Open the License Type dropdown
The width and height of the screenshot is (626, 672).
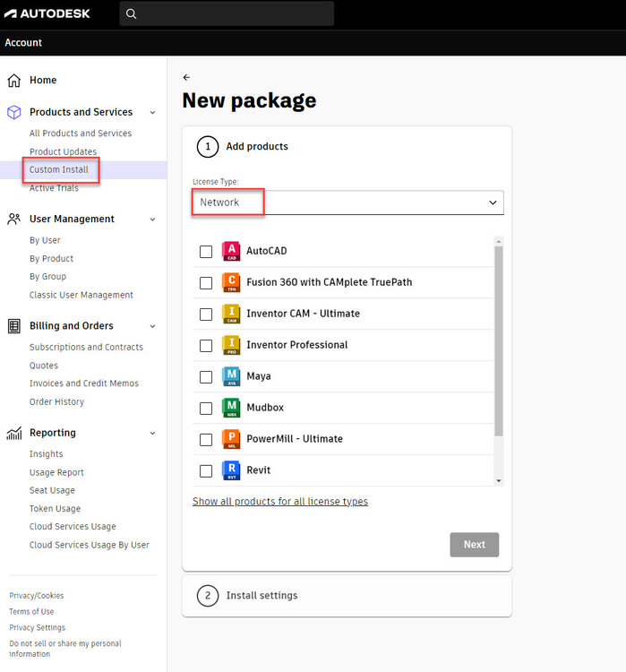tap(347, 202)
